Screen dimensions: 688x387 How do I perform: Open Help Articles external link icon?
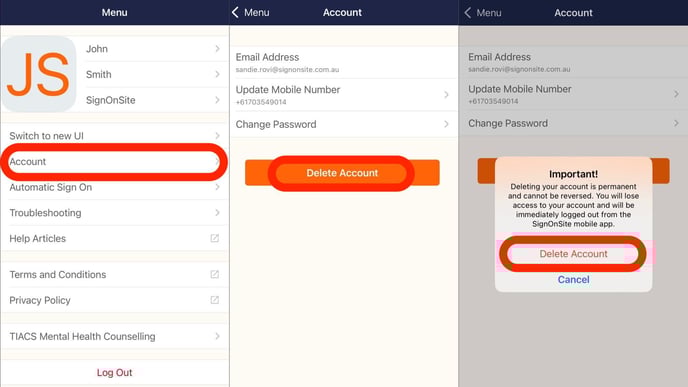[x=215, y=238]
